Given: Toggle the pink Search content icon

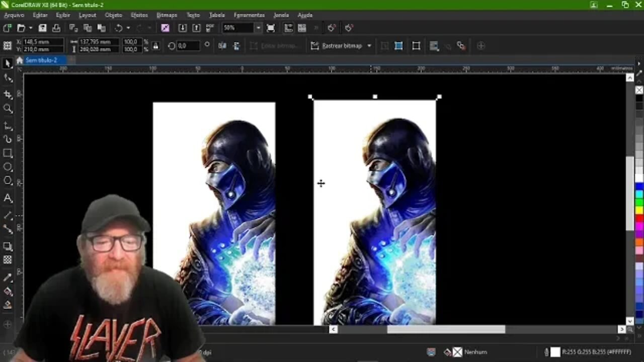Looking at the screenshot, I should coord(165,28).
